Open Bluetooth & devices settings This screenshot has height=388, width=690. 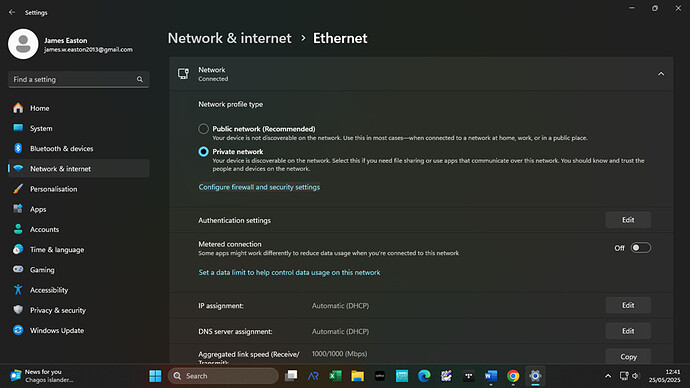click(78, 148)
